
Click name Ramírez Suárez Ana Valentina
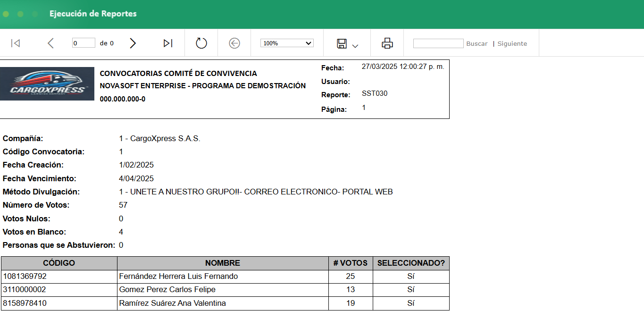(173, 303)
